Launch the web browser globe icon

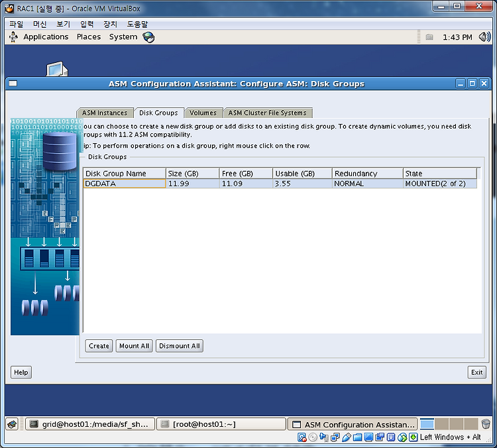148,37
